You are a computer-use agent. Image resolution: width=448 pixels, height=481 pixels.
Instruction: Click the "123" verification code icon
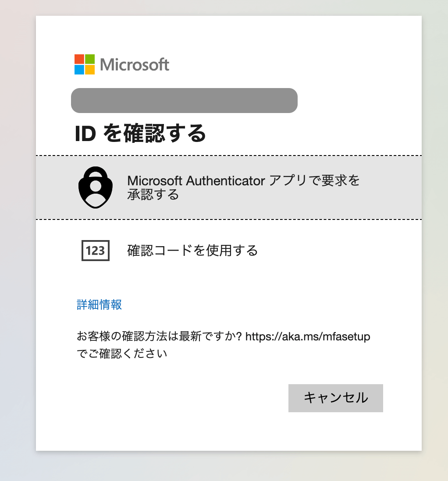point(95,251)
